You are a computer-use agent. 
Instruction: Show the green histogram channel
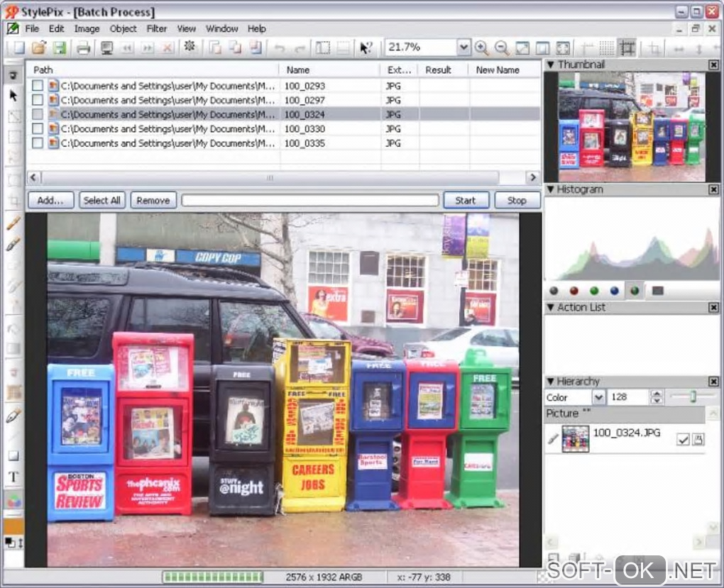click(x=594, y=291)
